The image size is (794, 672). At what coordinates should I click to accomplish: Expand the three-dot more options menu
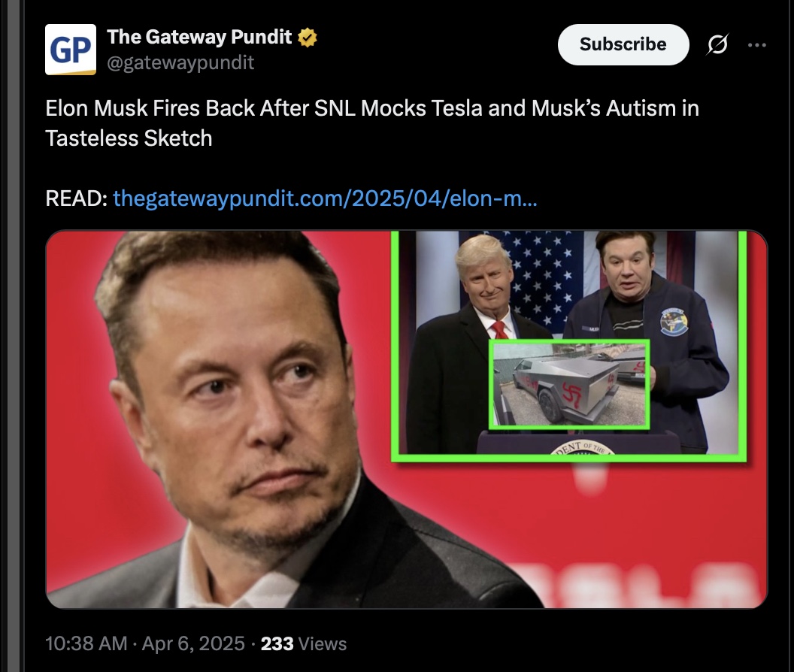click(757, 45)
